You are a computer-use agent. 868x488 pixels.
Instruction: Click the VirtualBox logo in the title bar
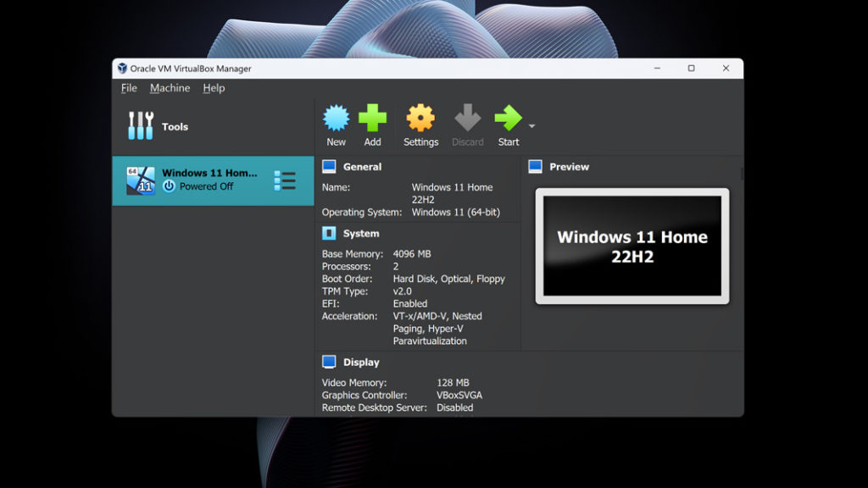tap(121, 69)
